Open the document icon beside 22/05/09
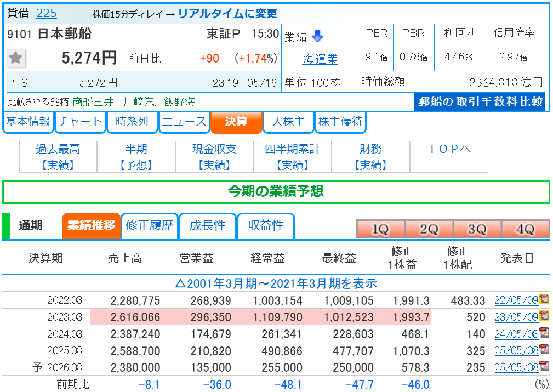Viewport: 553px width, 392px height. (x=544, y=299)
